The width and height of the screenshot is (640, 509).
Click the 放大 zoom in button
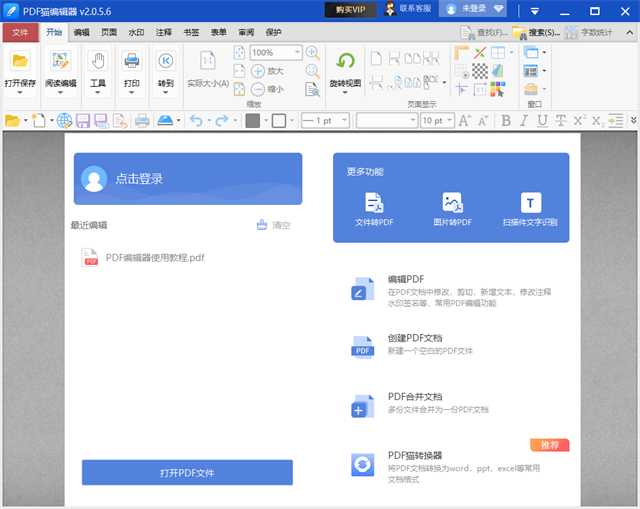pos(267,71)
